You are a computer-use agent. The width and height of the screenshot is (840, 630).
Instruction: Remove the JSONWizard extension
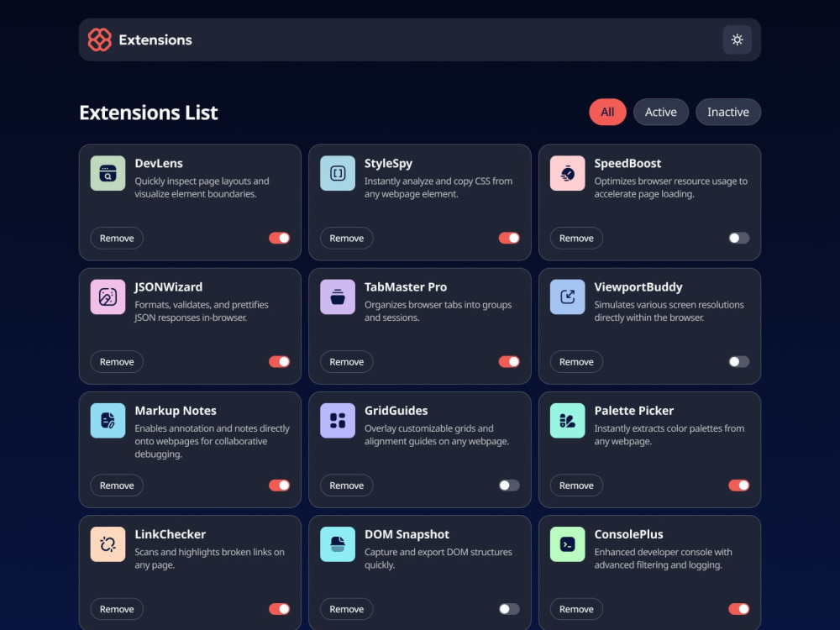click(x=117, y=361)
